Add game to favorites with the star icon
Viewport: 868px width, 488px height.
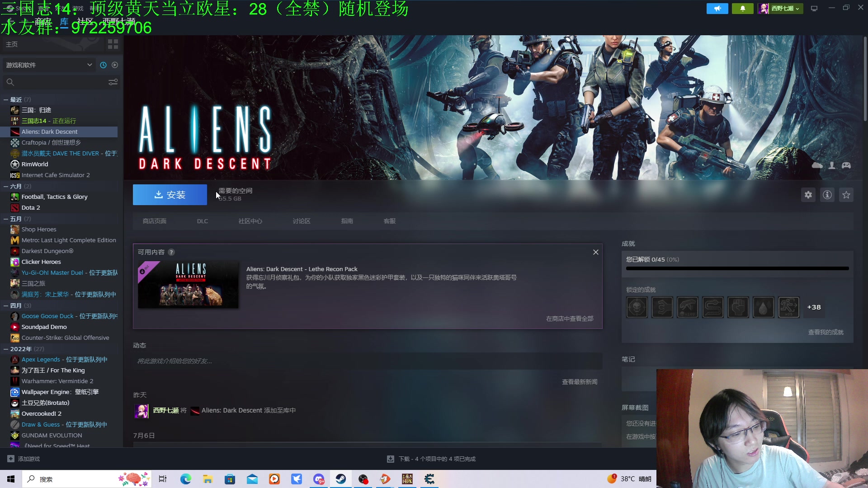pos(846,195)
